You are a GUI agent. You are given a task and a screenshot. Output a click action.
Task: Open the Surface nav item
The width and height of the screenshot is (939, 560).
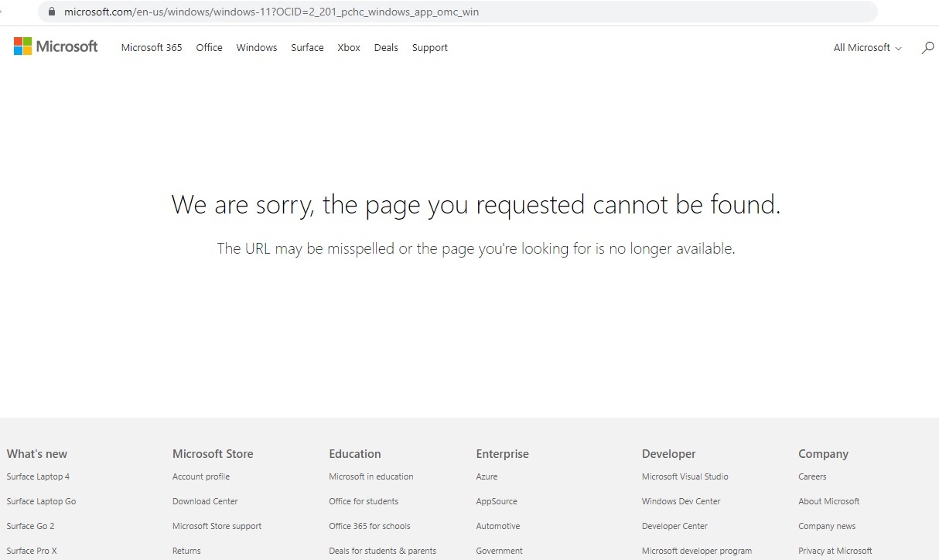[x=307, y=47]
